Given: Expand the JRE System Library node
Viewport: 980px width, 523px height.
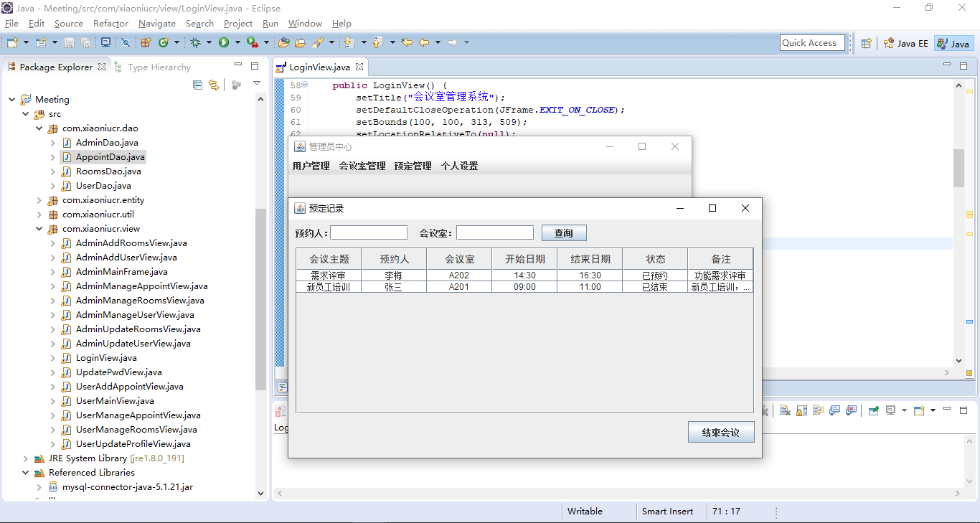Looking at the screenshot, I should pos(26,458).
